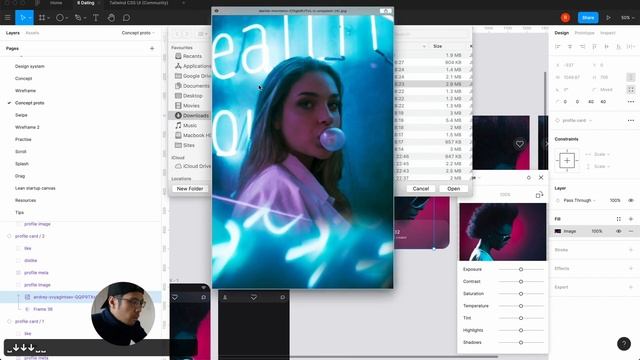Open the Pass Through blend mode dropdown

coord(579,200)
